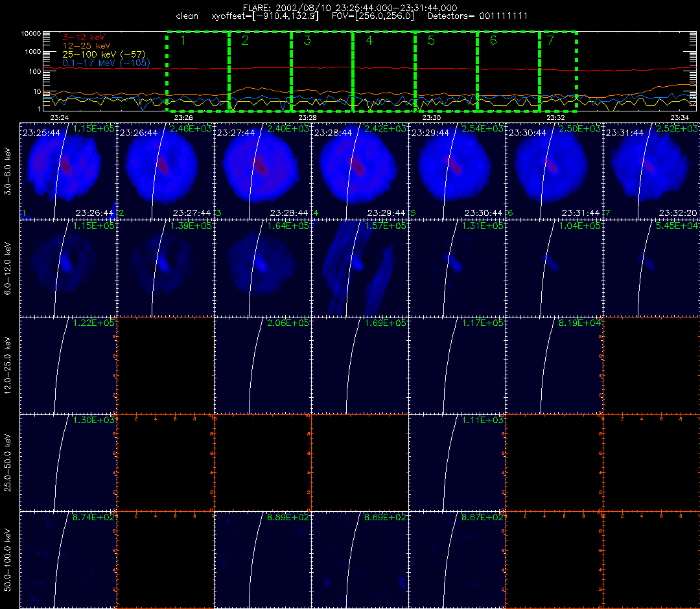Click the green '2.52E+03' peak value label
The image size is (700, 609).
[676, 128]
